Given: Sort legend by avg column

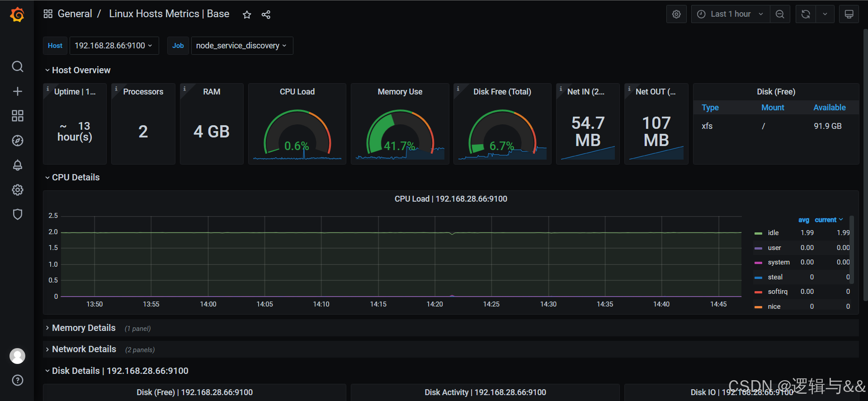Looking at the screenshot, I should pos(803,220).
